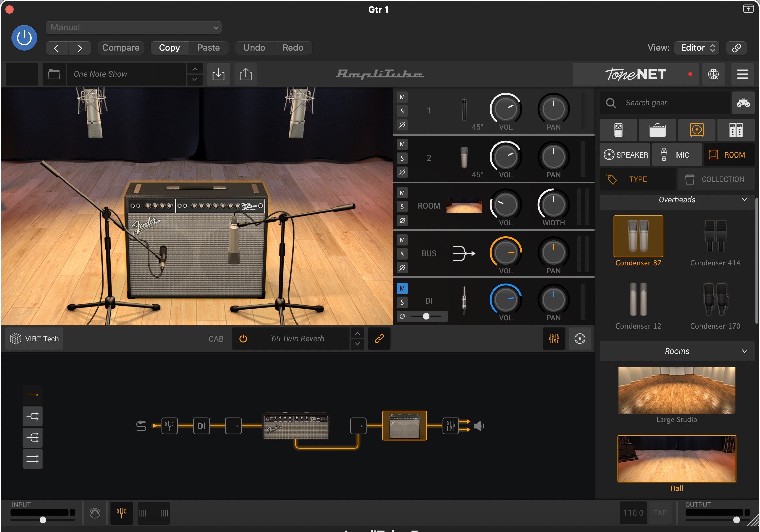Click the DI block in signal chain
This screenshot has height=532, width=760.
point(201,426)
